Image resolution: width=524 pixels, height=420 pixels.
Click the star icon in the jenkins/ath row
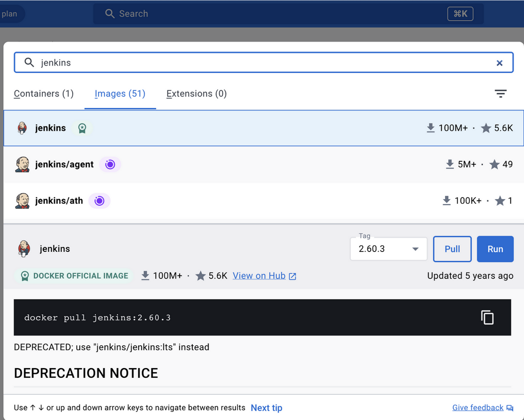tap(500, 201)
